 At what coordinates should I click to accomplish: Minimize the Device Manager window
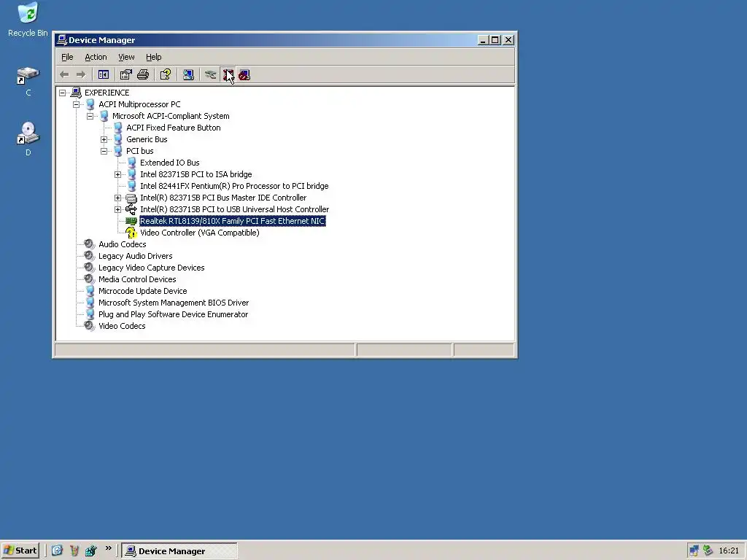click(483, 40)
